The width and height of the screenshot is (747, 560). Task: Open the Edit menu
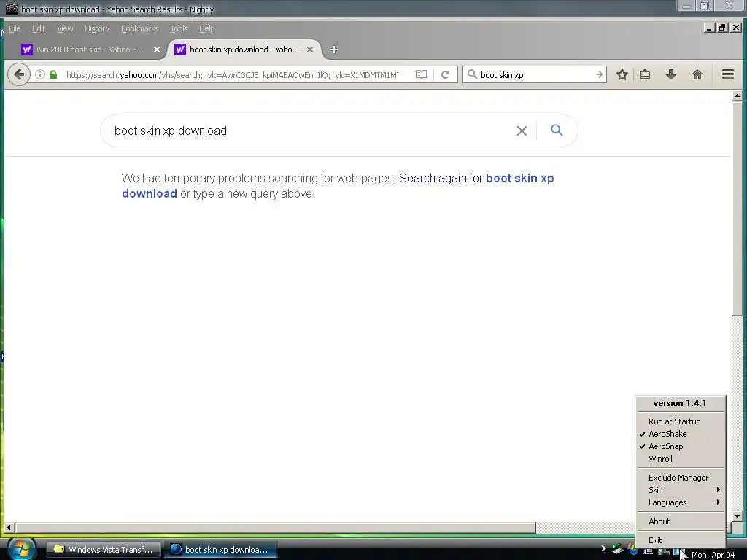pyautogui.click(x=39, y=28)
